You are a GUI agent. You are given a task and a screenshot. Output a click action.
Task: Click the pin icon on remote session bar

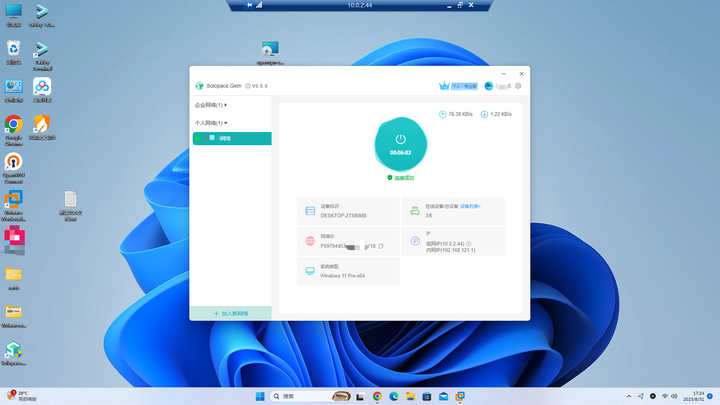tap(249, 5)
